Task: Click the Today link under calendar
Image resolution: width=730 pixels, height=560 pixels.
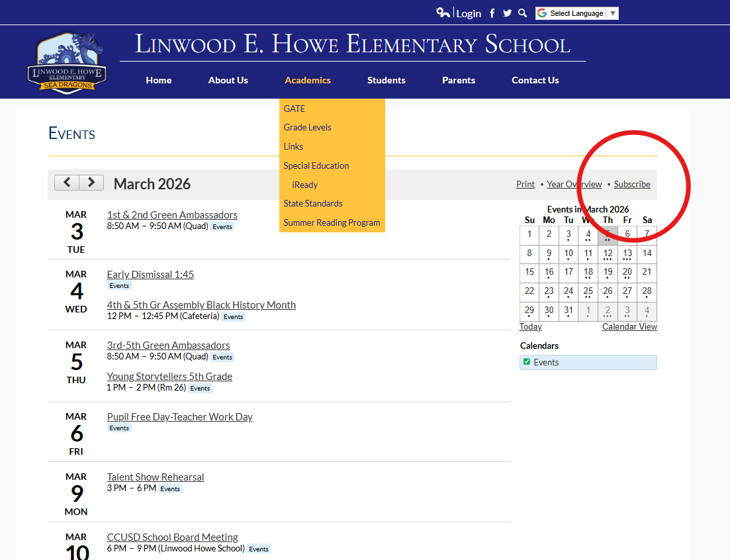Action: pyautogui.click(x=531, y=327)
